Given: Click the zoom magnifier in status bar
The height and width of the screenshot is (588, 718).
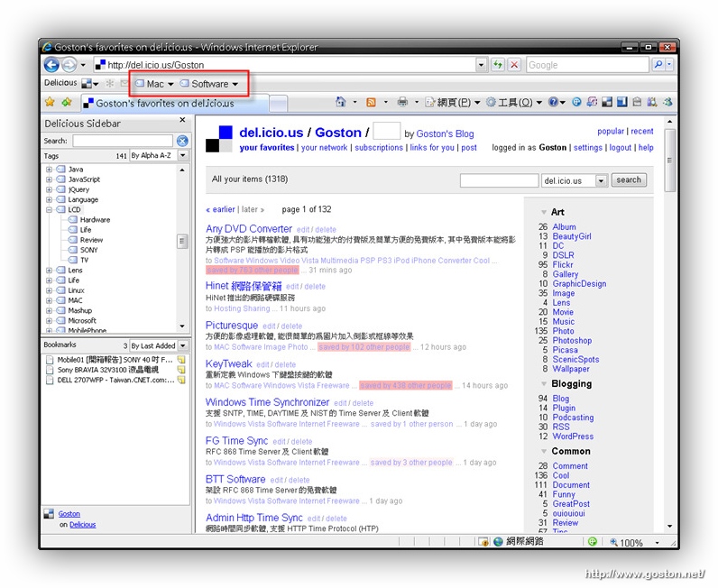Looking at the screenshot, I should 613,542.
